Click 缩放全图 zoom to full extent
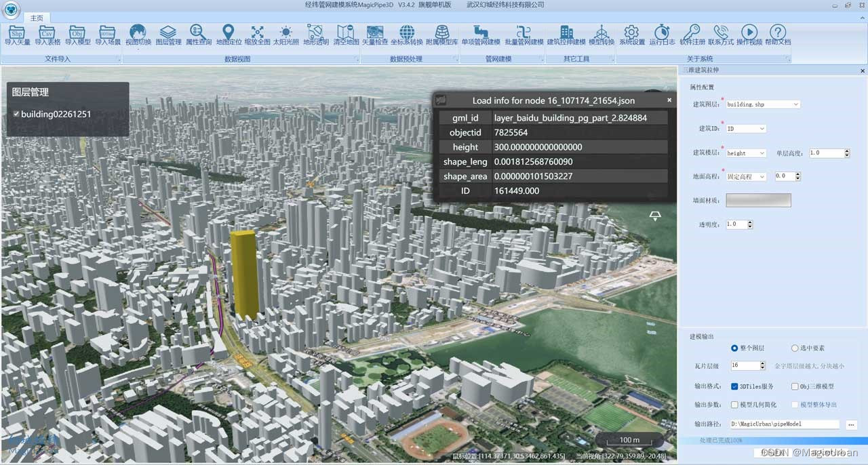This screenshot has width=868, height=465. 257,32
